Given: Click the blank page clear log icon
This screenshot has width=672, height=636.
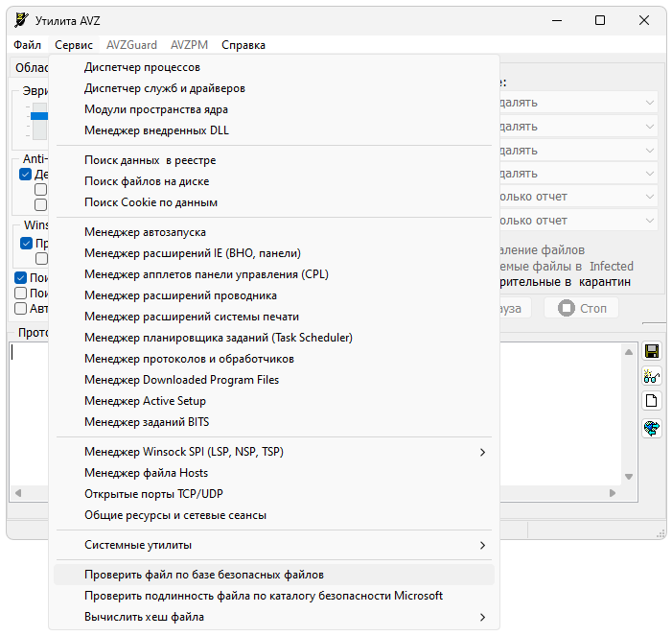Looking at the screenshot, I should [652, 401].
